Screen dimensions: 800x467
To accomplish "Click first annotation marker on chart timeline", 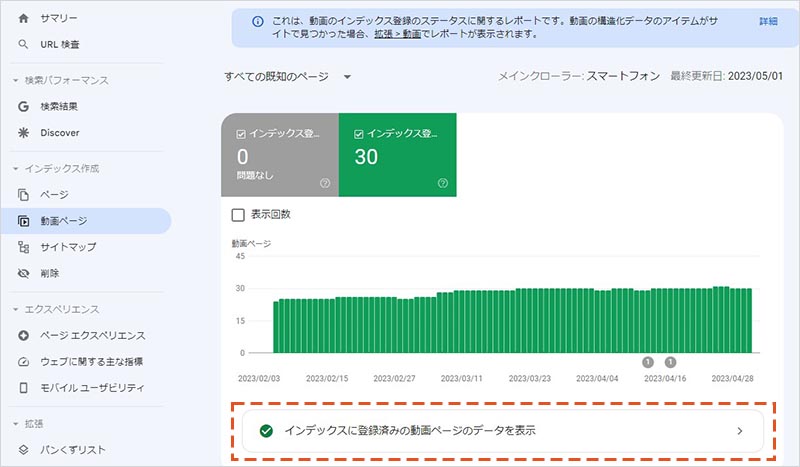I will point(648,361).
